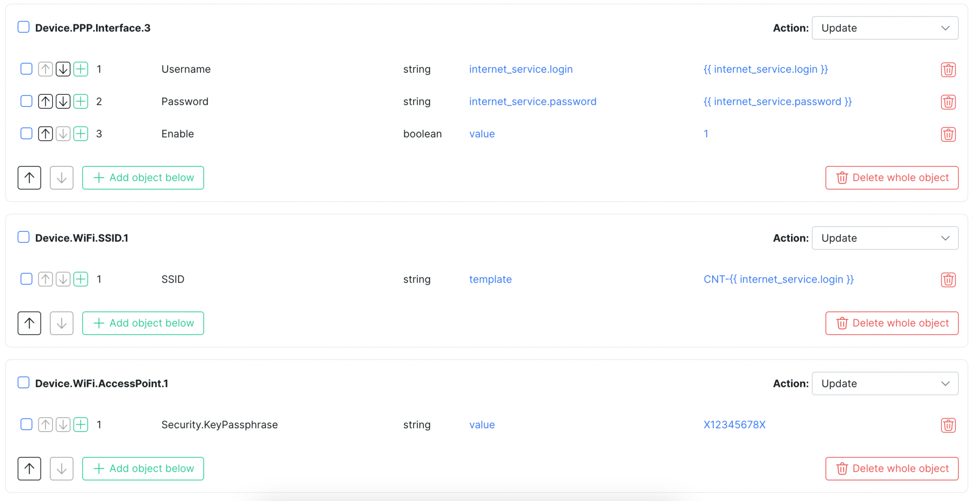The height and width of the screenshot is (501, 980).
Task: Open the Action dropdown for Device.PPP.Interface.3
Action: pyautogui.click(x=884, y=28)
